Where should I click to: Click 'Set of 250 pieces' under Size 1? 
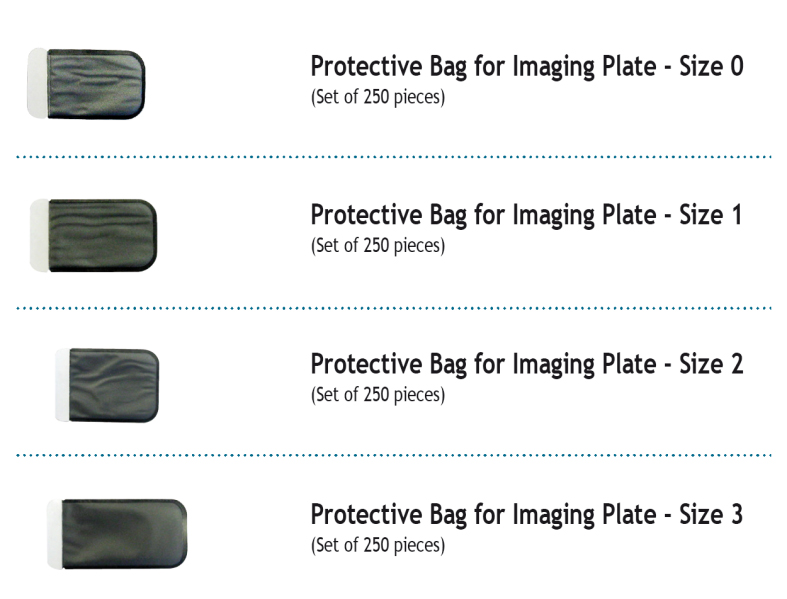click(378, 246)
